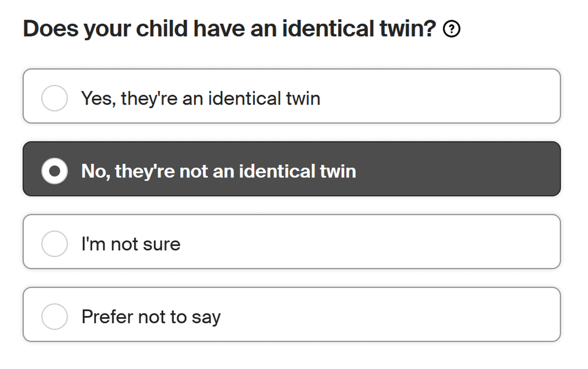
Task: Open the help tooltip beside the twin question
Action: tap(452, 29)
